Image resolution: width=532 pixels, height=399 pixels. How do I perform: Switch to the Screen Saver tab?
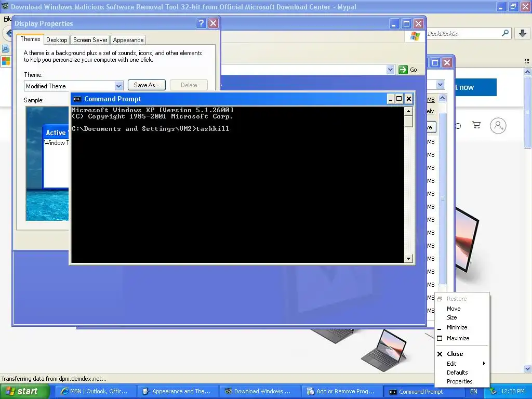coord(90,40)
